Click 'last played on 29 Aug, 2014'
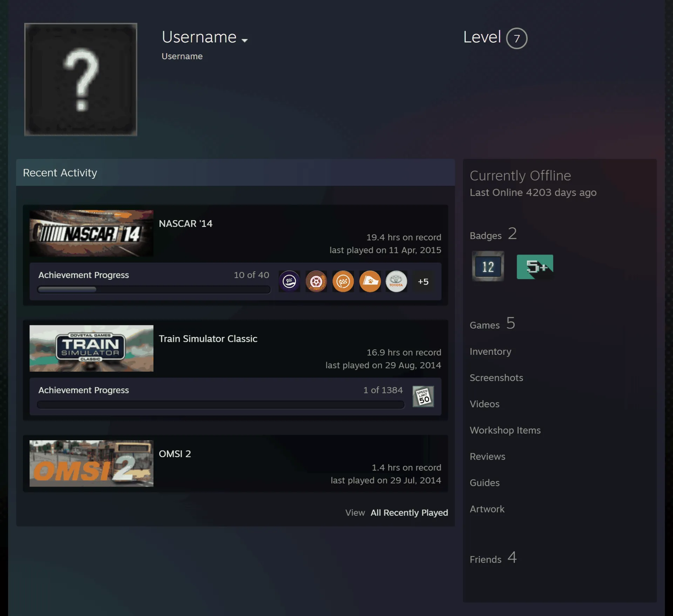 click(383, 365)
